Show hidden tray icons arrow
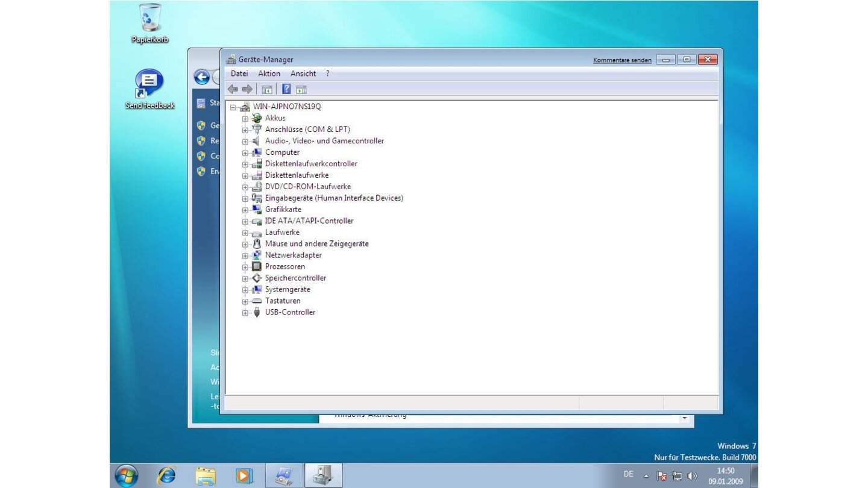The width and height of the screenshot is (868, 488). coord(646,476)
